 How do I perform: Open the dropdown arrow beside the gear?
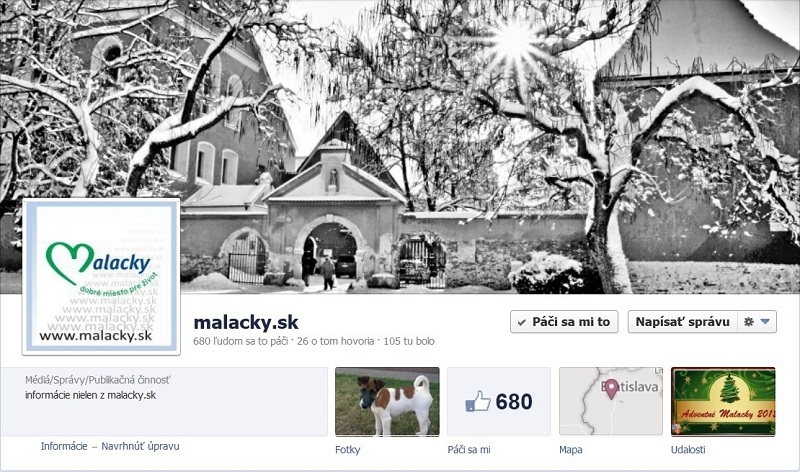(x=765, y=322)
